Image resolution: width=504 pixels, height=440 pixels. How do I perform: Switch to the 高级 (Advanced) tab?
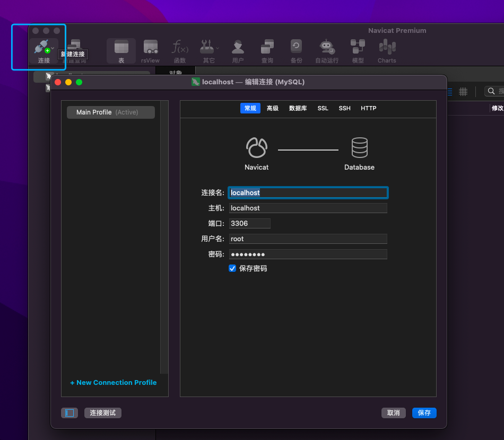(x=273, y=108)
